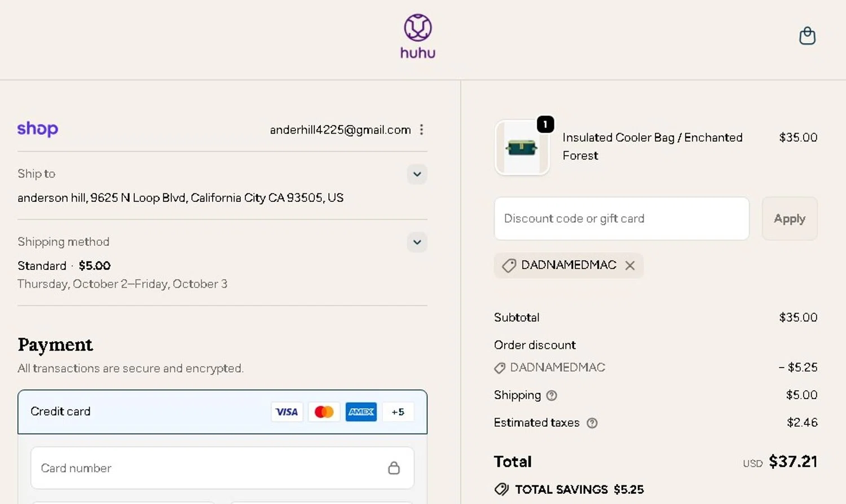The image size is (846, 504).
Task: Open the account options three-dot menu
Action: tap(421, 130)
